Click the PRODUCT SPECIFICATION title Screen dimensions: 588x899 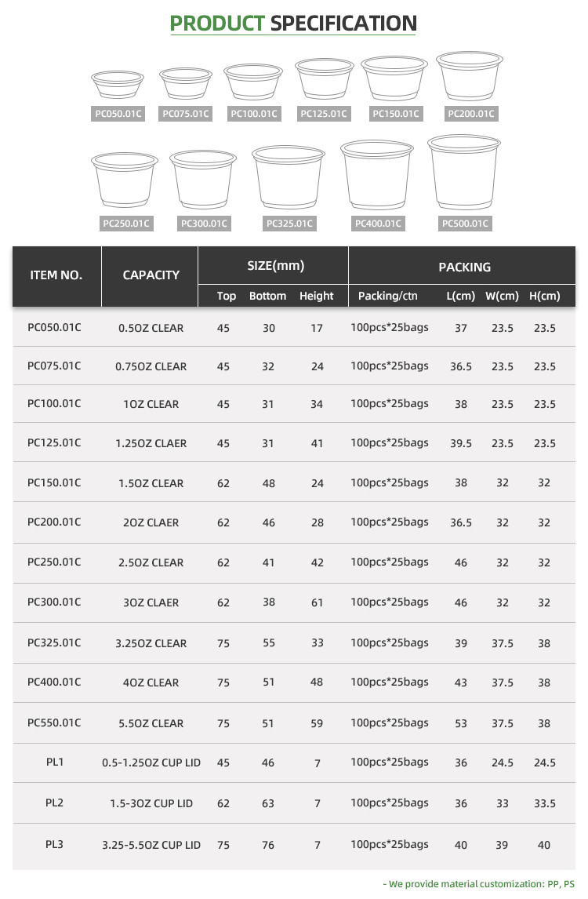pos(293,23)
